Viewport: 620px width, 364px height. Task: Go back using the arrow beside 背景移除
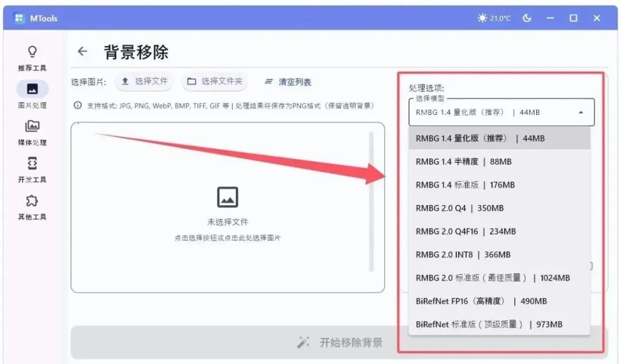click(82, 51)
